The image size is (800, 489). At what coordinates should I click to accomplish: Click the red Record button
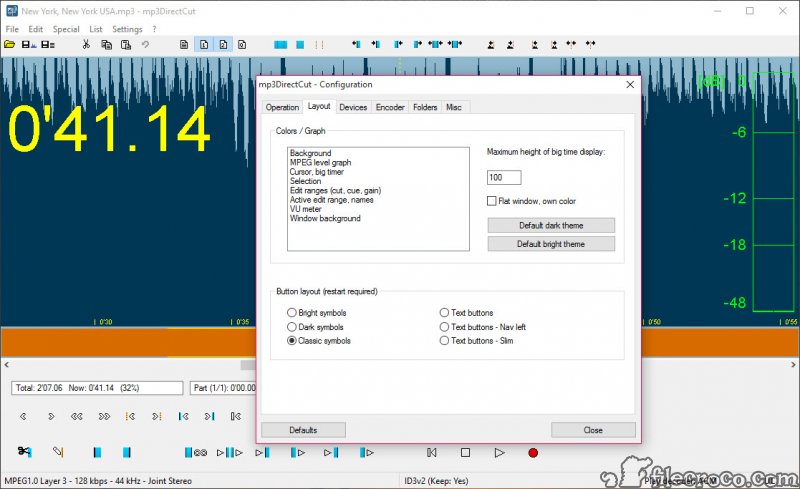[x=533, y=453]
